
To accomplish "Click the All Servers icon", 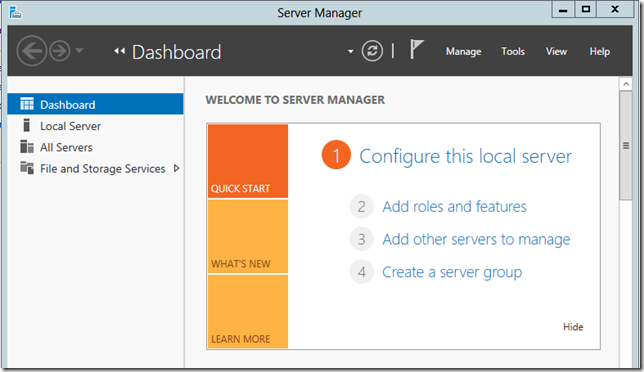I will coord(27,147).
